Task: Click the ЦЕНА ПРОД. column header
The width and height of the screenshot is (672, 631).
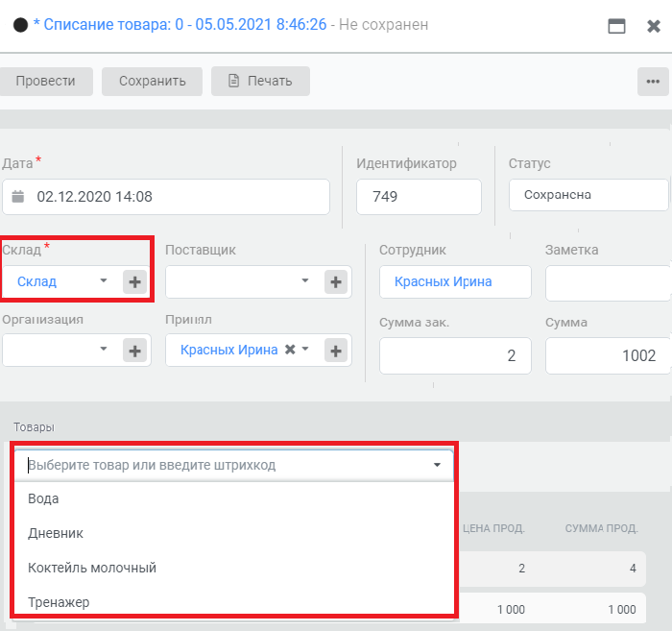Action: [x=493, y=528]
